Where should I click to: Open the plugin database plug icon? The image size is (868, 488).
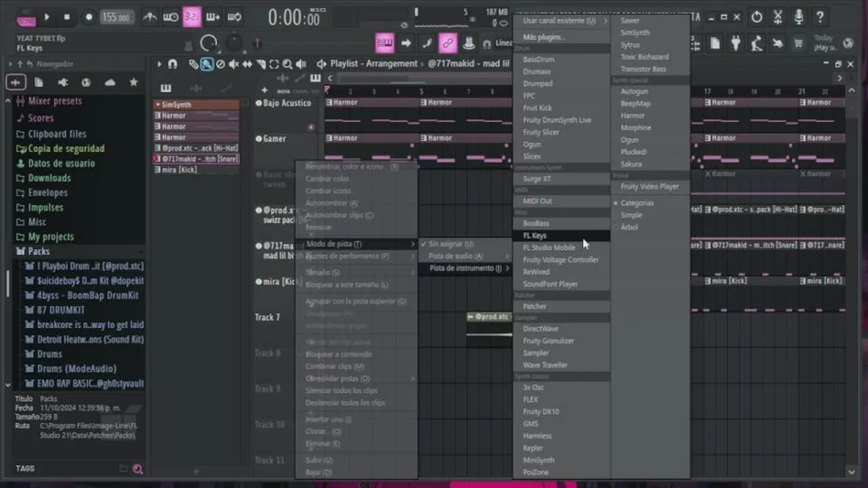[736, 44]
